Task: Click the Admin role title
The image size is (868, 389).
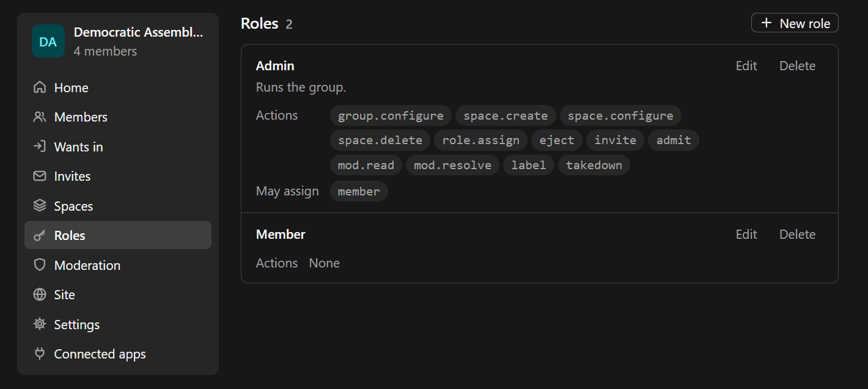Action: tap(275, 66)
